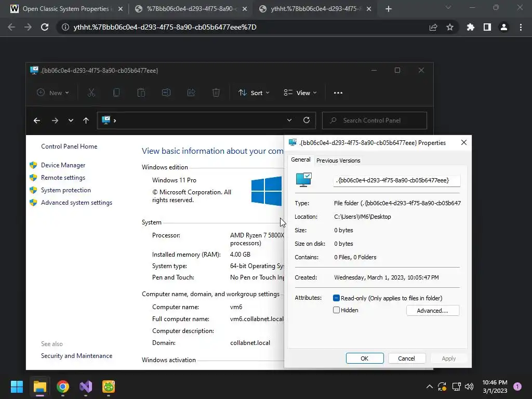Open the network icon in system tray
The width and height of the screenshot is (532, 399).
tap(456, 387)
